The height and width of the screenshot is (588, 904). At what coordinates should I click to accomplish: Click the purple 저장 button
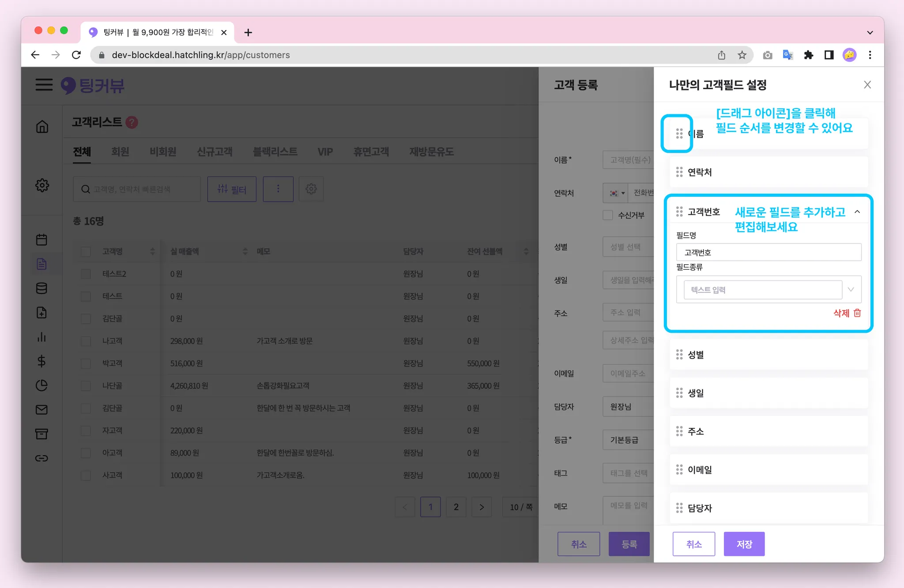pos(744,544)
